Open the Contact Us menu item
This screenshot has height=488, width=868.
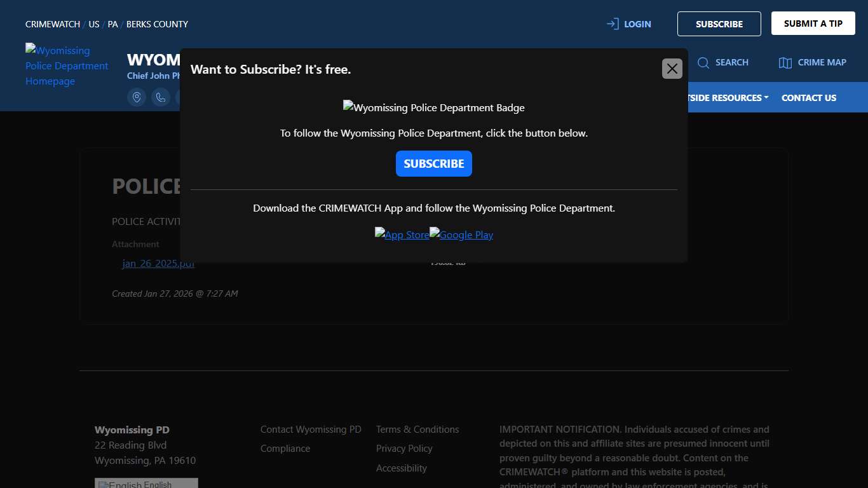808,98
